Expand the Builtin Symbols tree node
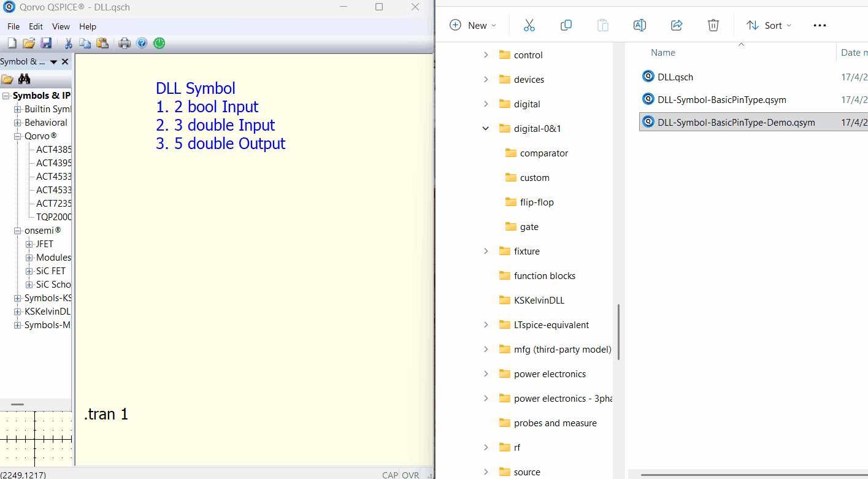This screenshot has height=479, width=868. click(18, 109)
